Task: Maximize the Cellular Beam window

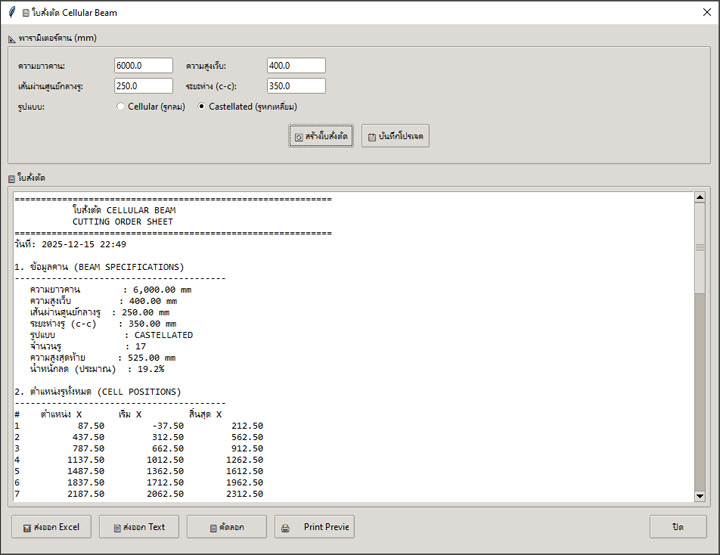Action: pos(651,11)
